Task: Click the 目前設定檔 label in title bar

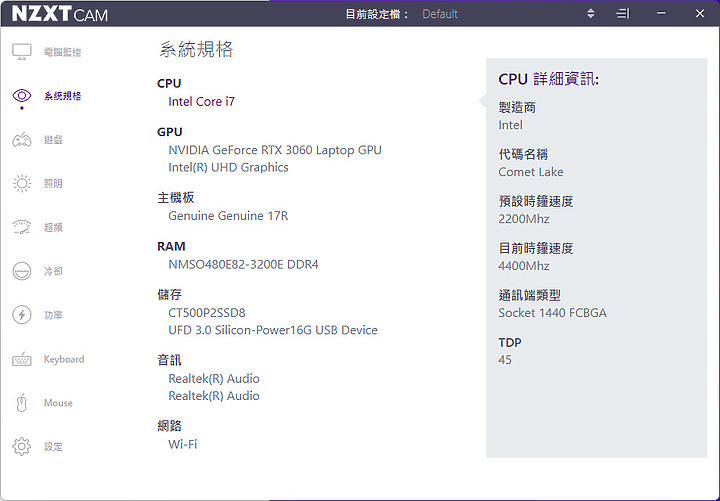Action: 377,14
